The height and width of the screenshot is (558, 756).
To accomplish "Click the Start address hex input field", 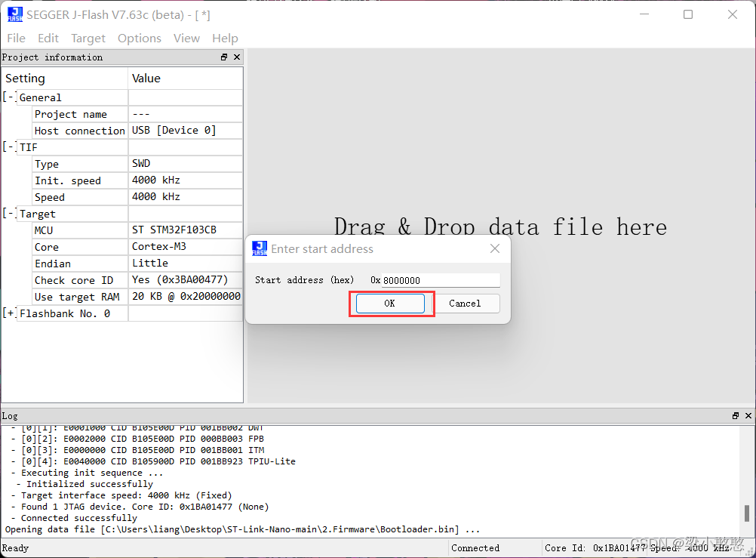I will (441, 280).
